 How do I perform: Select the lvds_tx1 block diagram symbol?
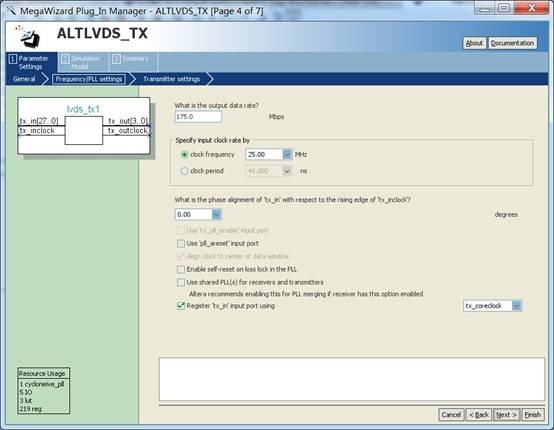84,125
